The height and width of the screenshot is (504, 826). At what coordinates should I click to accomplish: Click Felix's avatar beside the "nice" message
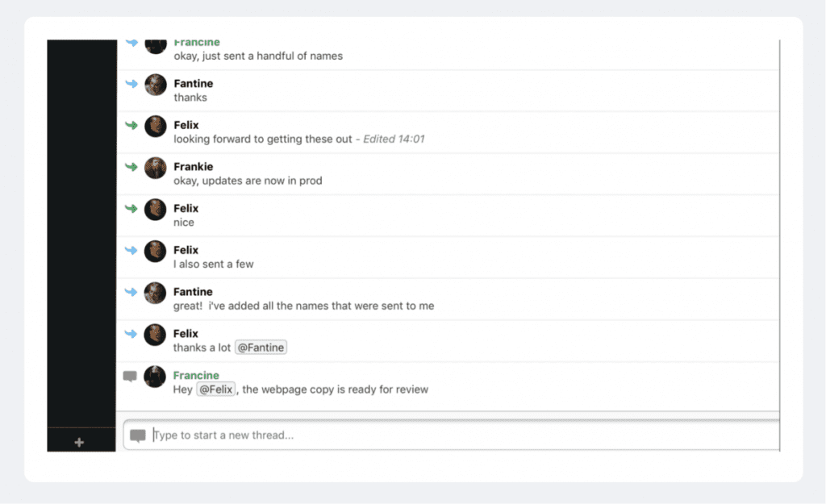pyautogui.click(x=156, y=210)
